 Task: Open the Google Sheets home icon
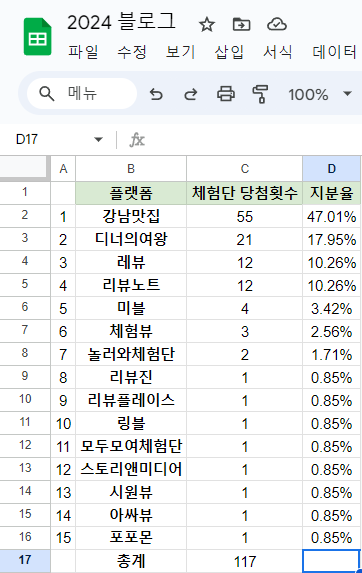[x=38, y=37]
